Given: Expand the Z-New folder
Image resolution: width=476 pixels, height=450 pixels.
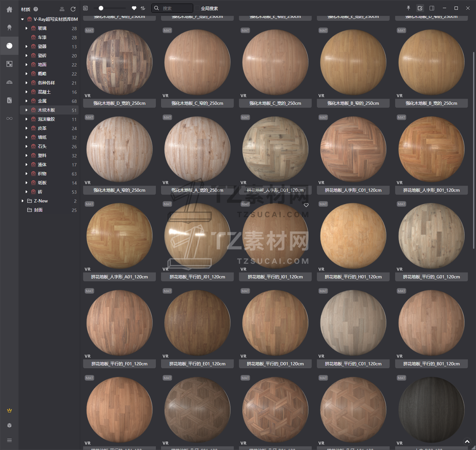Looking at the screenshot, I should tap(22, 201).
